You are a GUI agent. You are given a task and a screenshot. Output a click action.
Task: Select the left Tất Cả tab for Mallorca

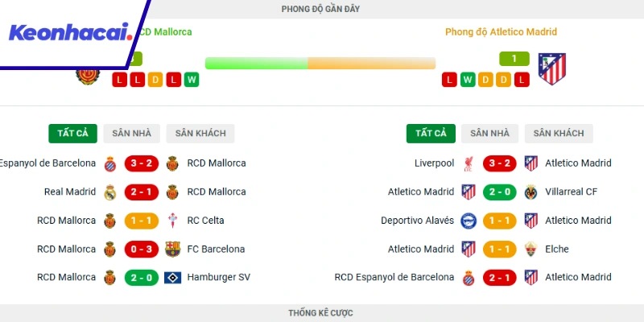[x=72, y=134]
